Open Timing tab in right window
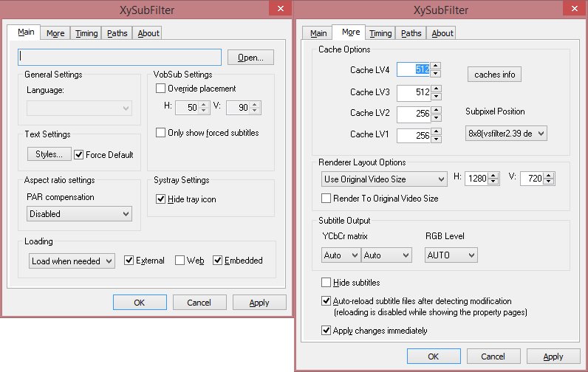The height and width of the screenshot is (372, 588). tap(380, 33)
